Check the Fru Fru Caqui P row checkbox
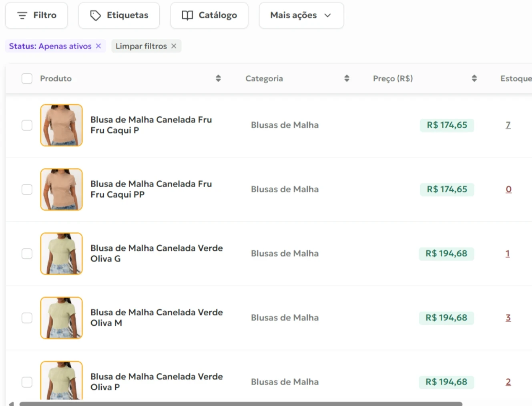 [27, 125]
